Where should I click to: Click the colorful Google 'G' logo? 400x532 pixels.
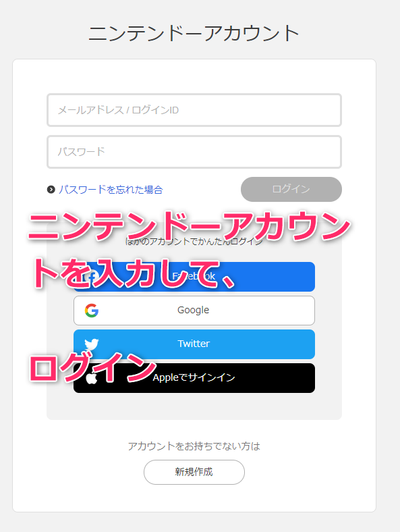coord(92,311)
